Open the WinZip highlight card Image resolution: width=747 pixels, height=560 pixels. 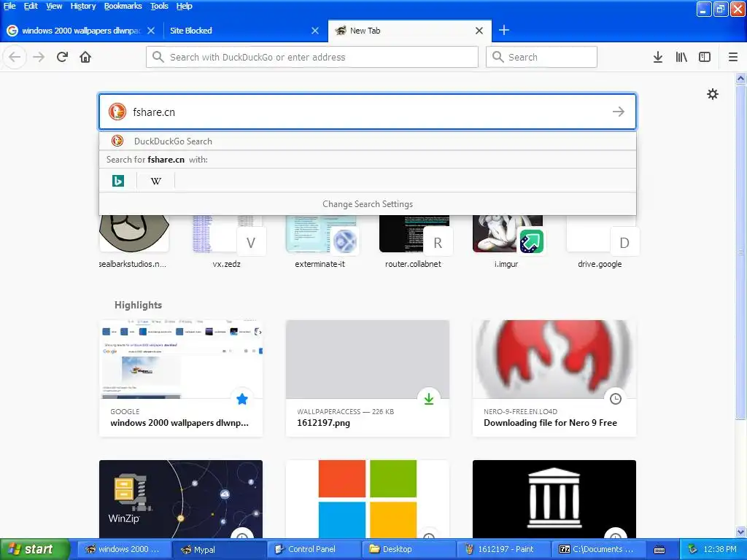pyautogui.click(x=181, y=499)
